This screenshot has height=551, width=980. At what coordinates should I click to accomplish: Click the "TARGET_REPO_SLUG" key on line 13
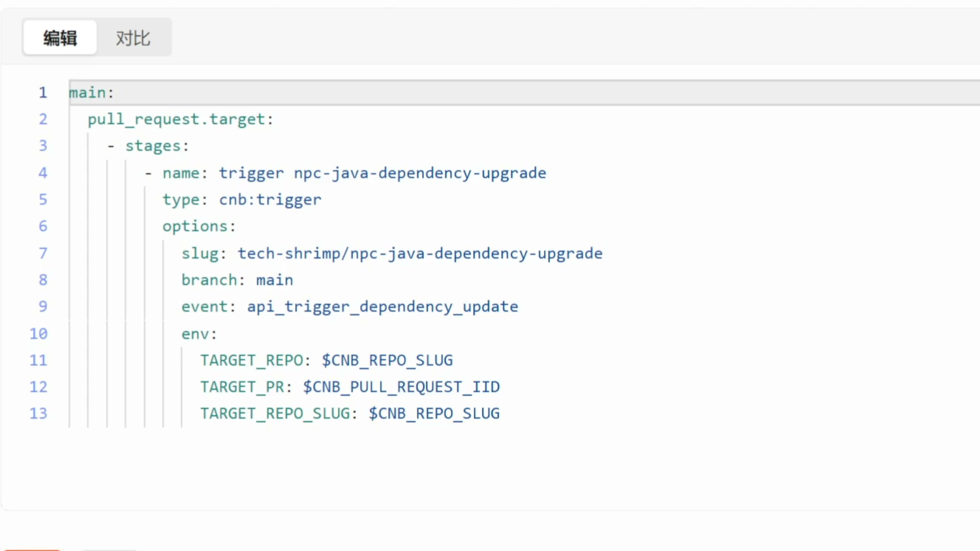(x=275, y=414)
